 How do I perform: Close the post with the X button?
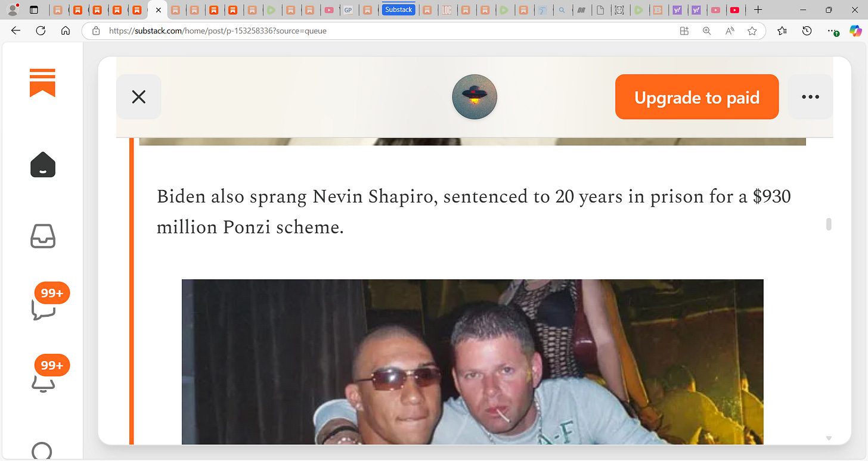[x=139, y=96]
